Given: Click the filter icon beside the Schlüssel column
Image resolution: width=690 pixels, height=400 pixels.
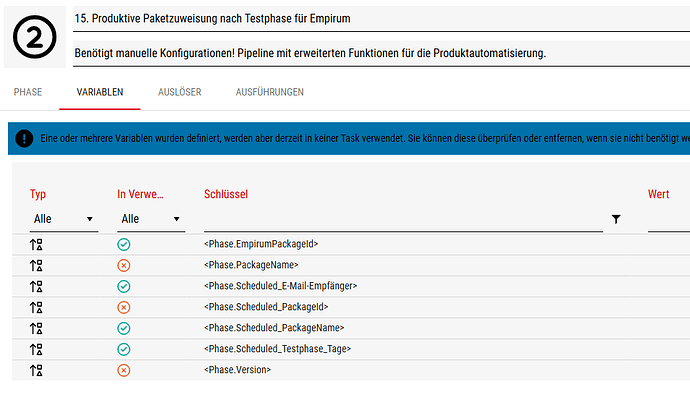Looking at the screenshot, I should [x=616, y=219].
